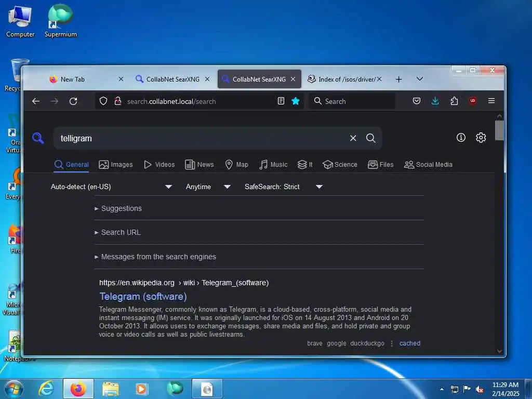Open the extensions puzzle icon
This screenshot has width=532, height=399.
coord(454,101)
